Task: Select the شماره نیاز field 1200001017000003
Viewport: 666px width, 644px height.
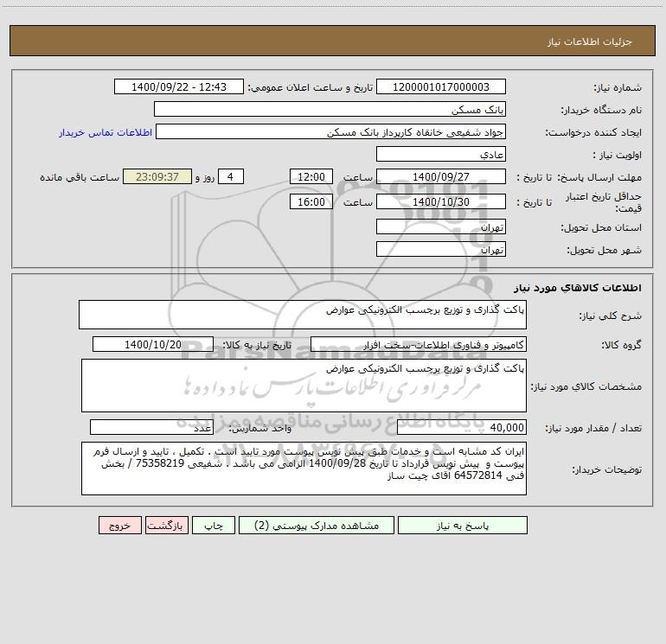Action: (x=441, y=87)
